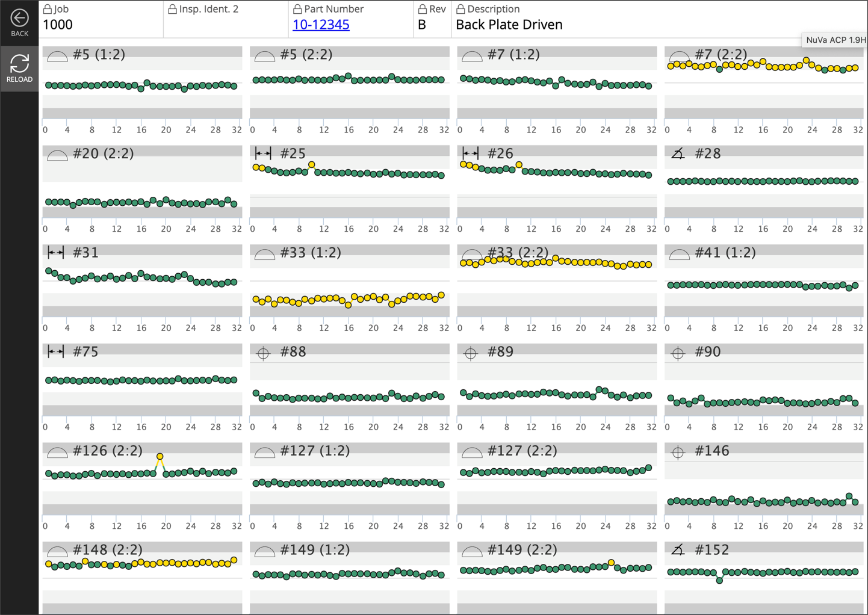This screenshot has width=868, height=615.
Task: Click the position icon of chart #146
Action: click(x=678, y=453)
